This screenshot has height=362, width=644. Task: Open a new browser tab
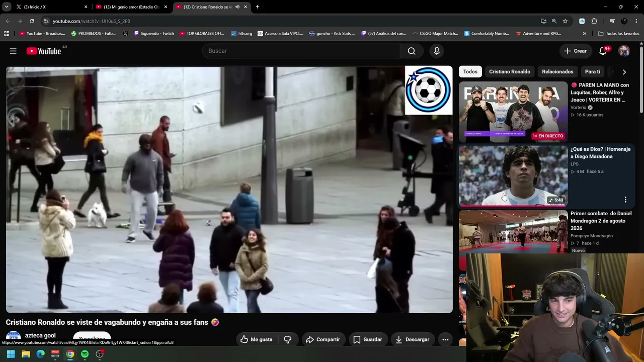click(x=258, y=7)
